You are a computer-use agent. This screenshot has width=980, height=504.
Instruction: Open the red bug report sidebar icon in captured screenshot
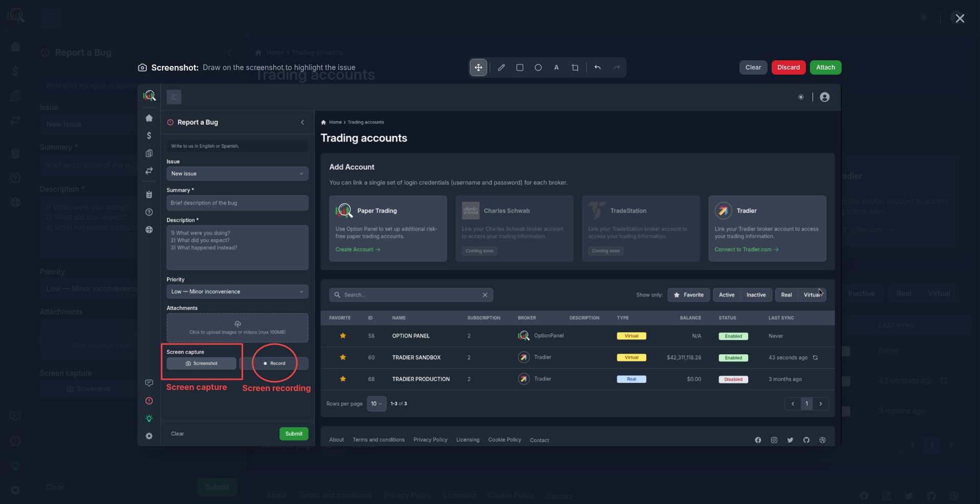coord(149,401)
